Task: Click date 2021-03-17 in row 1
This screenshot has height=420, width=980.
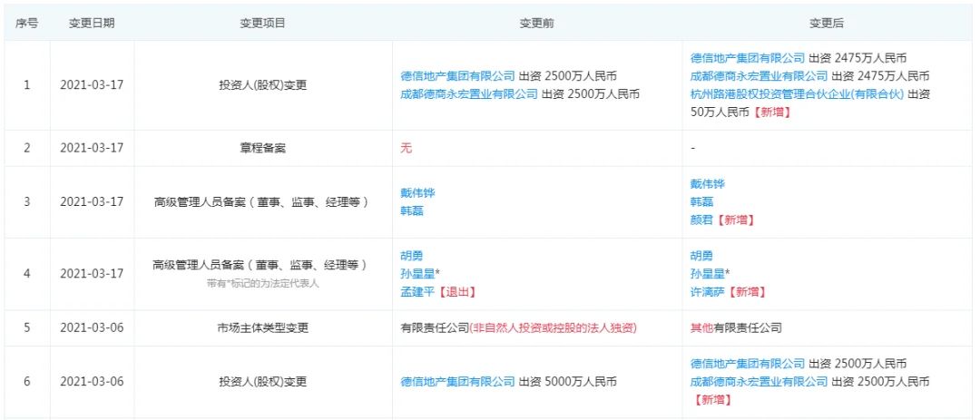Action: click(92, 85)
